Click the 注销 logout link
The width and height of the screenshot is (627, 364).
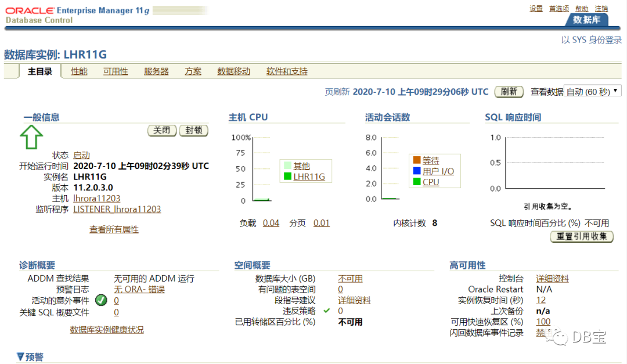tap(601, 8)
